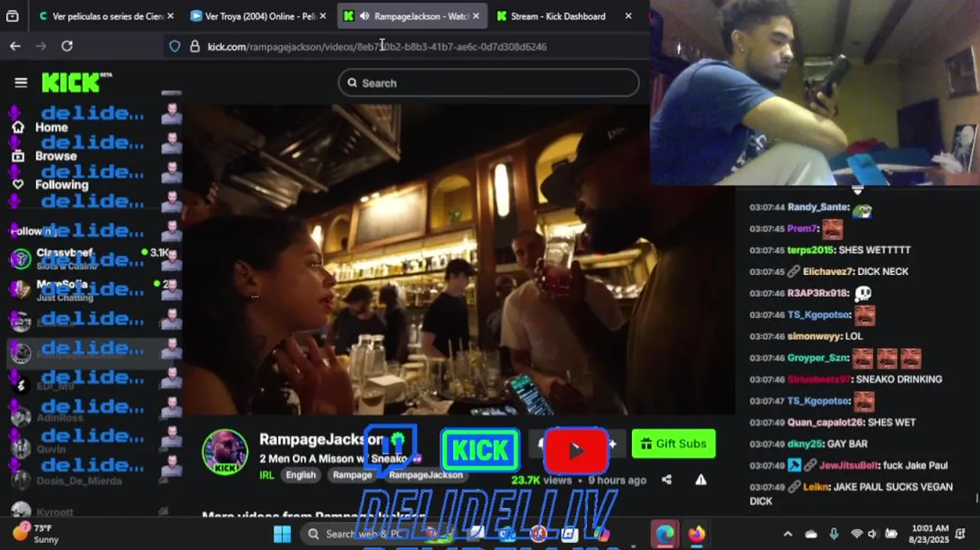Select the RampageJackson Kick tab
The image size is (980, 550).
point(412,16)
